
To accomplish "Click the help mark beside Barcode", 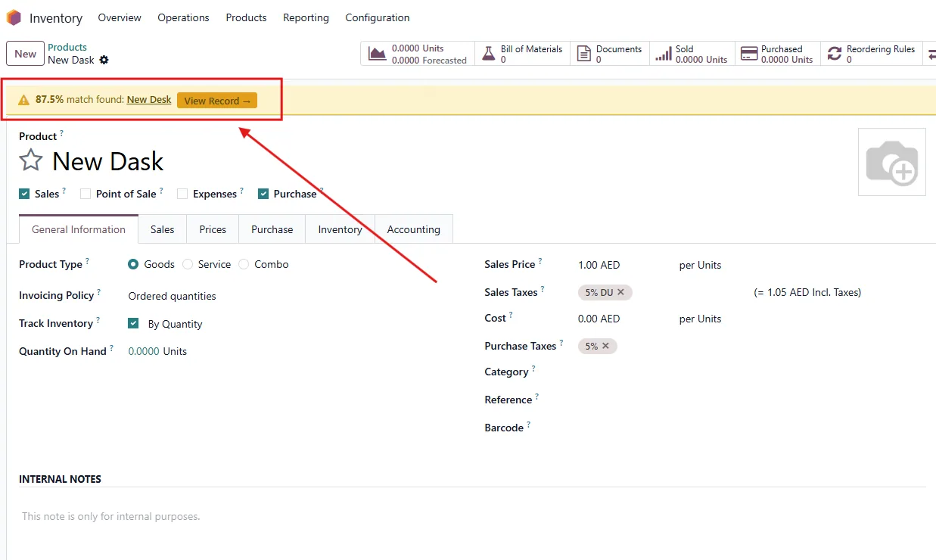I will point(528,425).
